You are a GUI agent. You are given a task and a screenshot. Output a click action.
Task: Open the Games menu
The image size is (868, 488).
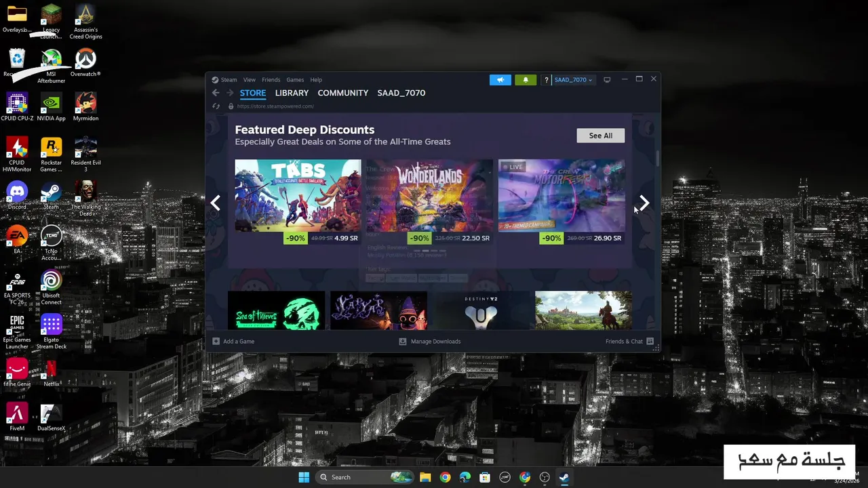[295, 80]
